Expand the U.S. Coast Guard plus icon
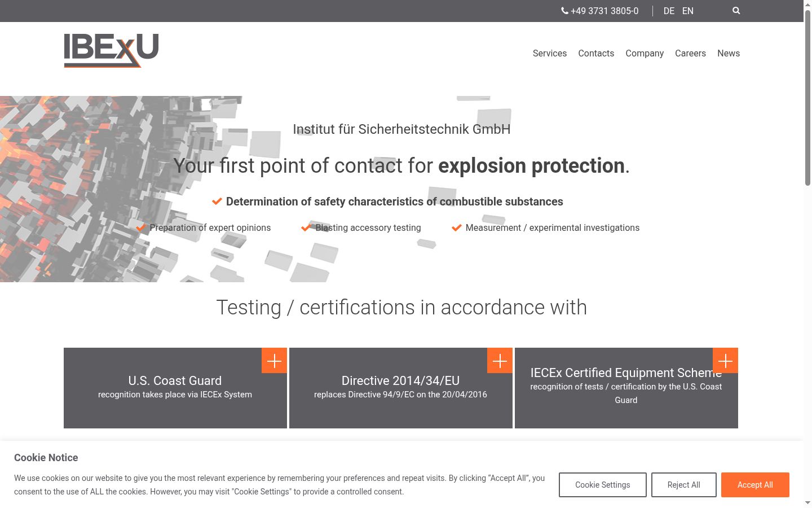The height and width of the screenshot is (508, 812). coord(274,361)
